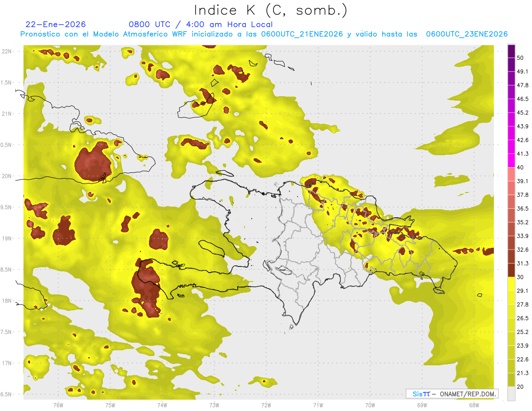Click the "22N" latitude label
This screenshot has width=532, height=411.
[x=7, y=51]
